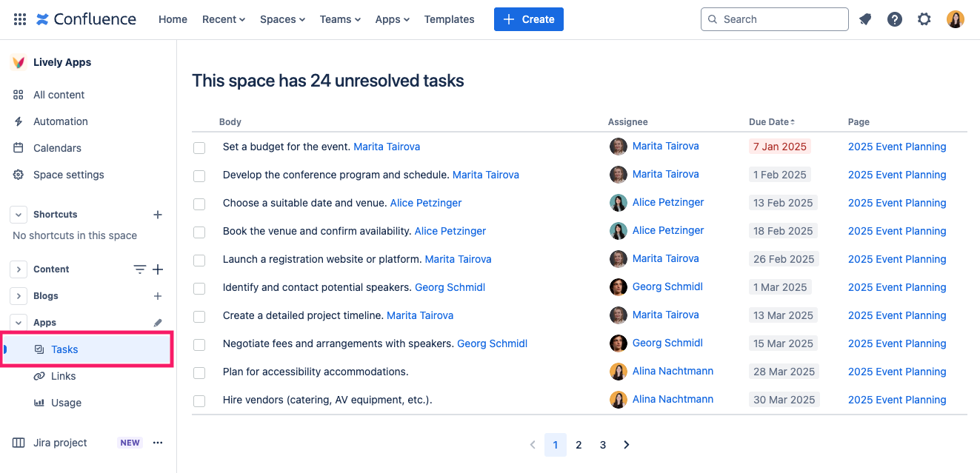This screenshot has height=473, width=980.
Task: Check off the budget task for Marita Tairova
Action: coord(199,147)
